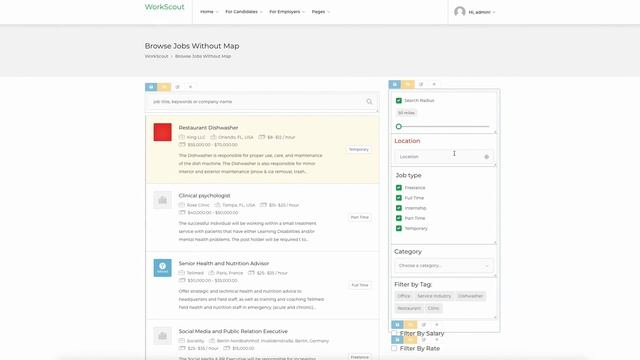Focus the job title keywords search field
Viewport: 640px width, 360px height.
[x=261, y=102]
